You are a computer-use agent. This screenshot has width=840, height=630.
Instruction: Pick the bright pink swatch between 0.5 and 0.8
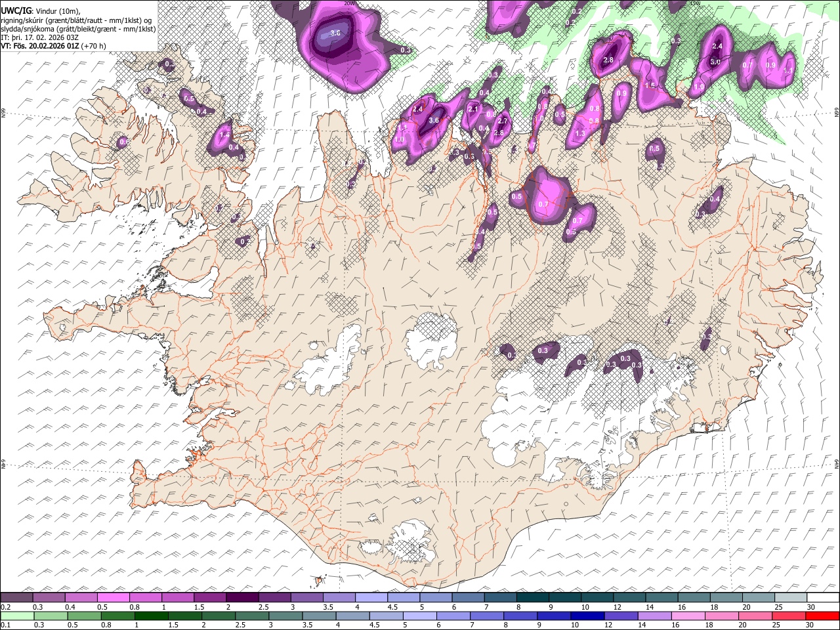113,597
